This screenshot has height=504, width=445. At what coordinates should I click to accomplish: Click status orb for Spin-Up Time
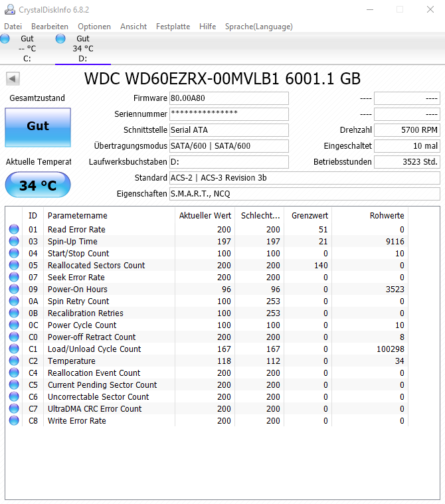tap(14, 241)
